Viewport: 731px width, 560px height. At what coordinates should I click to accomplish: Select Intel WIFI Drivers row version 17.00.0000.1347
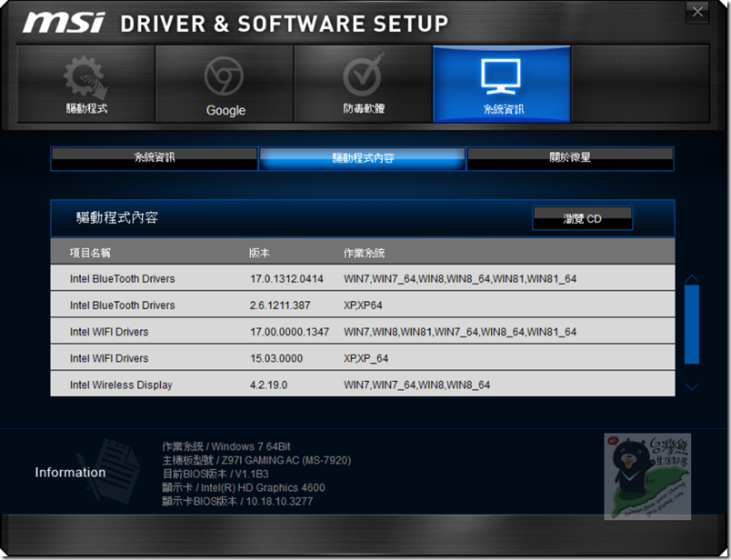pos(363,332)
